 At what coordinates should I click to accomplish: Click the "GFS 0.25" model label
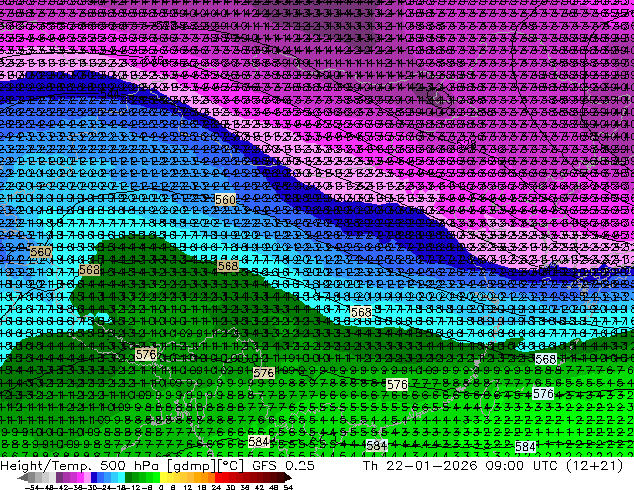click(x=283, y=466)
